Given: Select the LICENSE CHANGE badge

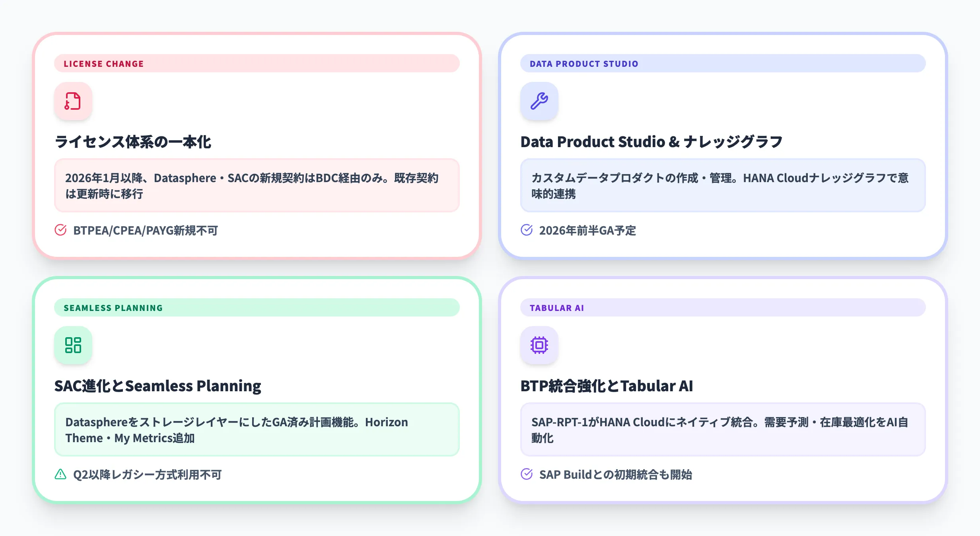Looking at the screenshot, I should tap(103, 64).
